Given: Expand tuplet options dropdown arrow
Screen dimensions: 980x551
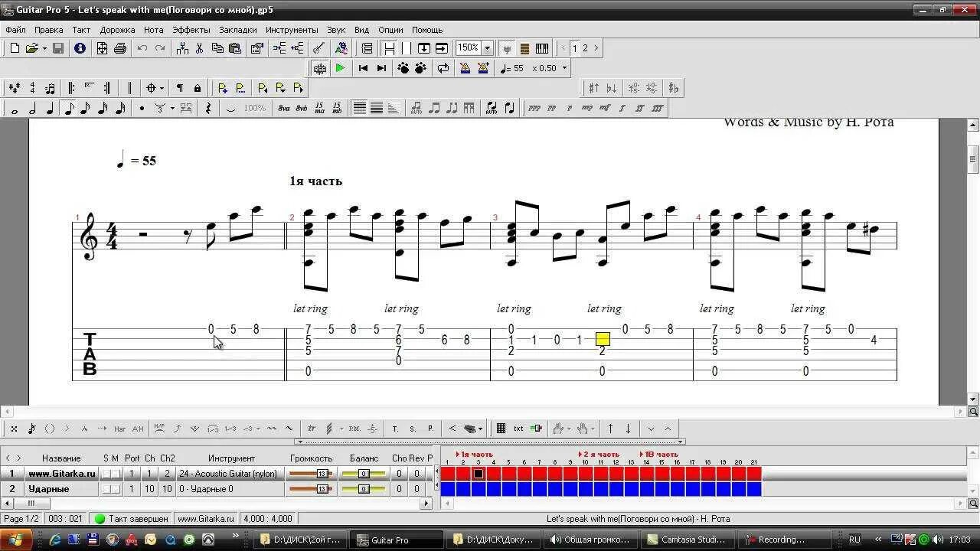Looking at the screenshot, I should [172, 109].
